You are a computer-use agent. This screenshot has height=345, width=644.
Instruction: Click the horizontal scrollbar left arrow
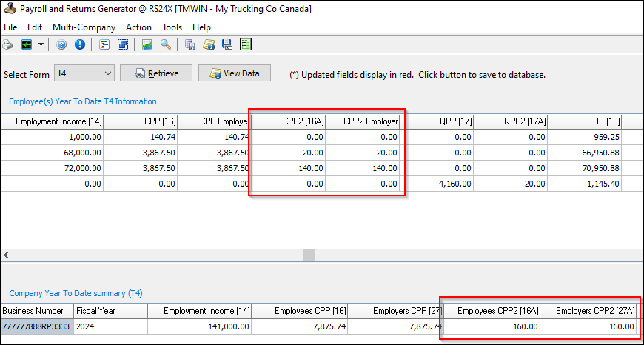tap(6, 255)
